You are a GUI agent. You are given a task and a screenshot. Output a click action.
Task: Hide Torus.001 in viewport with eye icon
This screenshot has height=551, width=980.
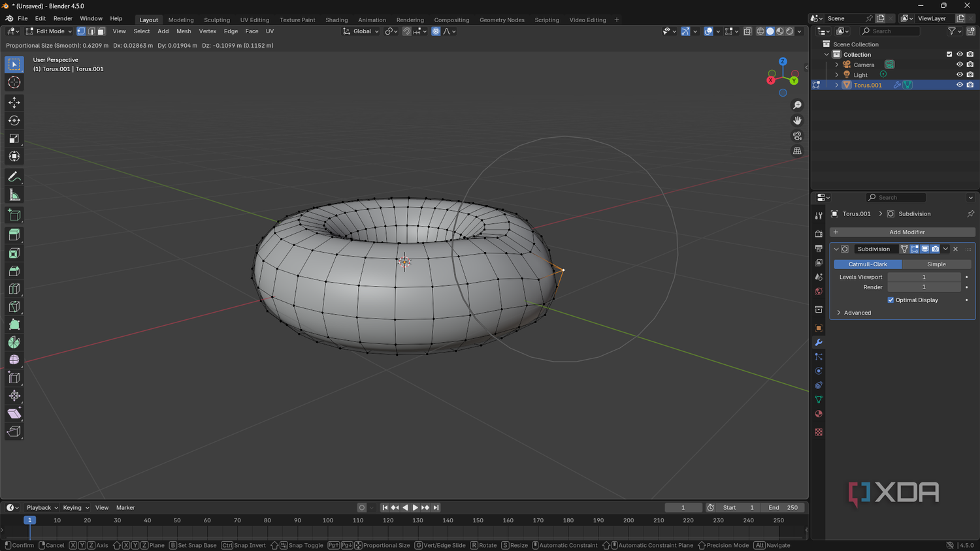tap(960, 85)
